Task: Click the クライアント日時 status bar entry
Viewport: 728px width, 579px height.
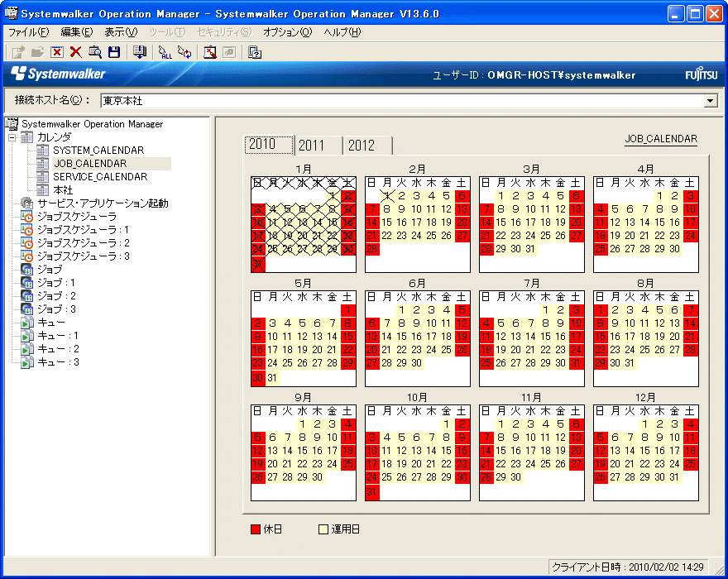Action: (628, 567)
